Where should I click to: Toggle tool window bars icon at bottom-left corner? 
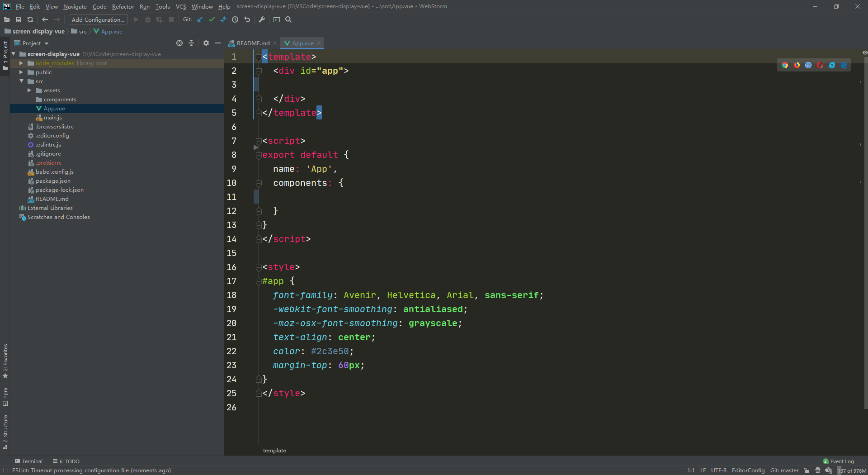point(5,470)
